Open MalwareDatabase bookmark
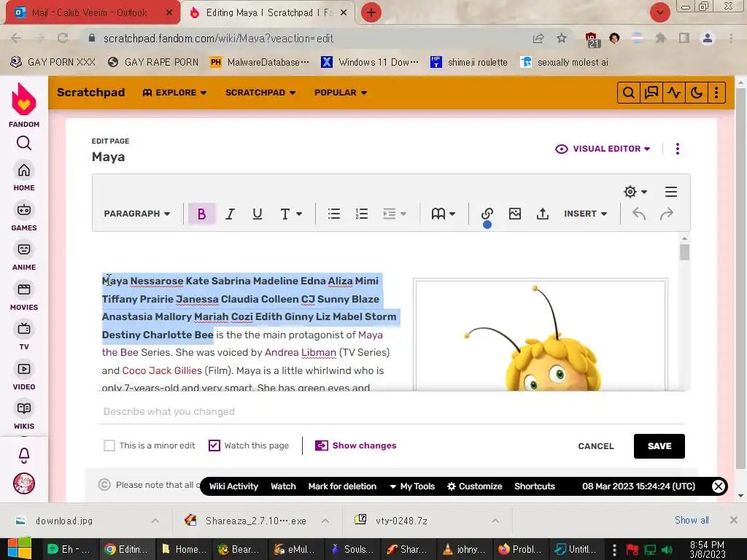Screen dimensions: 747x560 pyautogui.click(x=260, y=62)
